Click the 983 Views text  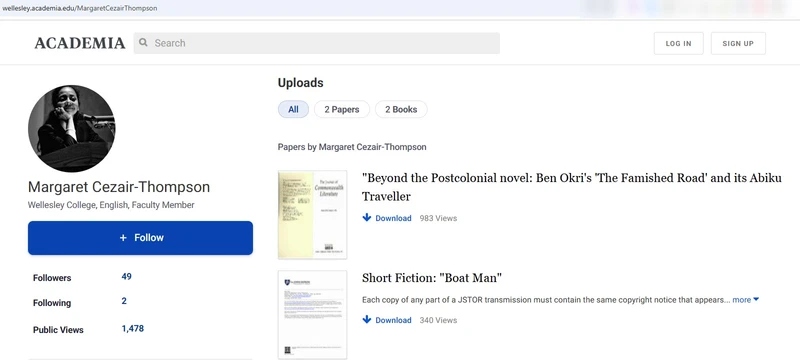pos(438,218)
